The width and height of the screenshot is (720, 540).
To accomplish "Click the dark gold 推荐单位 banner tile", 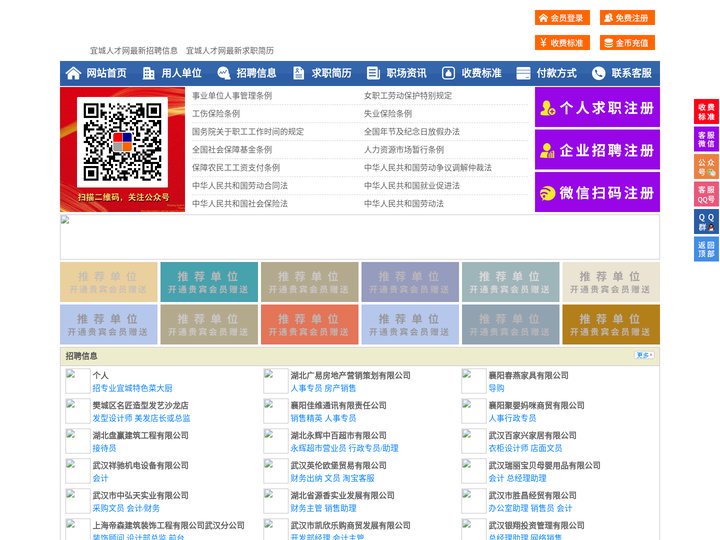I will click(611, 324).
